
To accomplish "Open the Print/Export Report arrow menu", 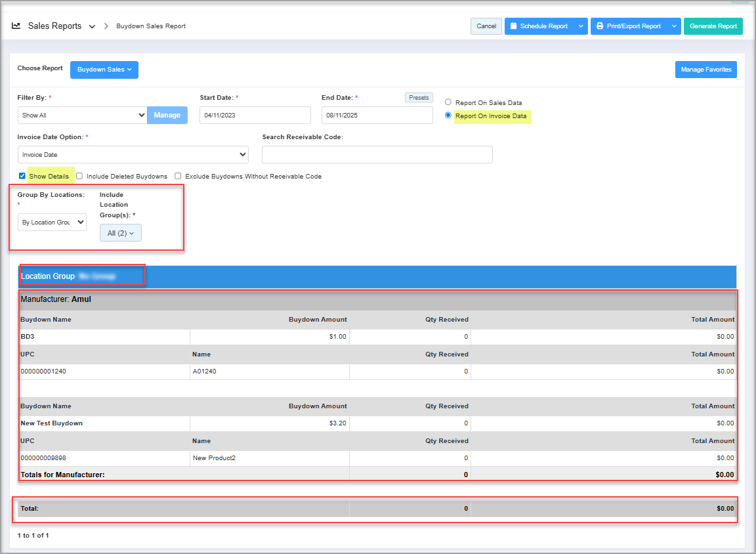I will [674, 26].
